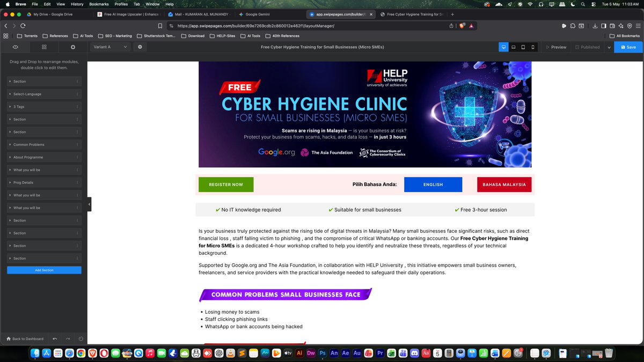Click the Add Section button
This screenshot has height=362, width=644.
(x=44, y=270)
